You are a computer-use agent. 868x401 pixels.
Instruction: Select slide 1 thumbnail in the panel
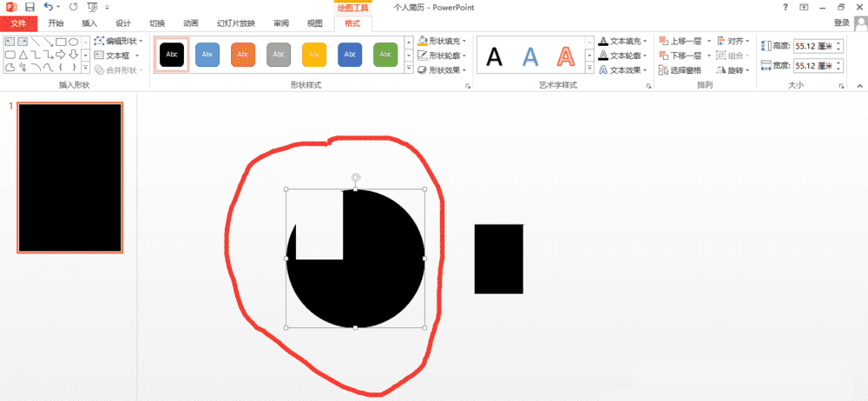point(69,177)
